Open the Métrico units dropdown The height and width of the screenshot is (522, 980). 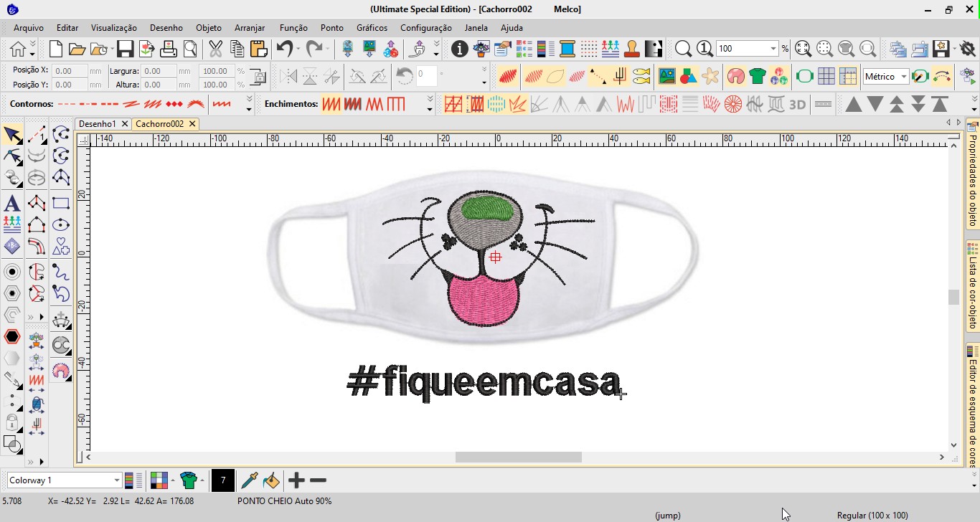pos(904,77)
